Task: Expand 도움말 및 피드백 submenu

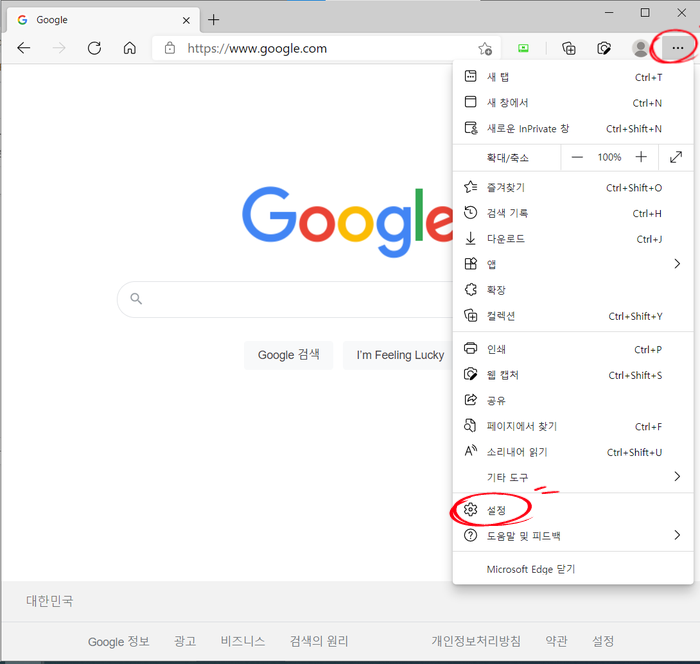Action: [x=573, y=535]
